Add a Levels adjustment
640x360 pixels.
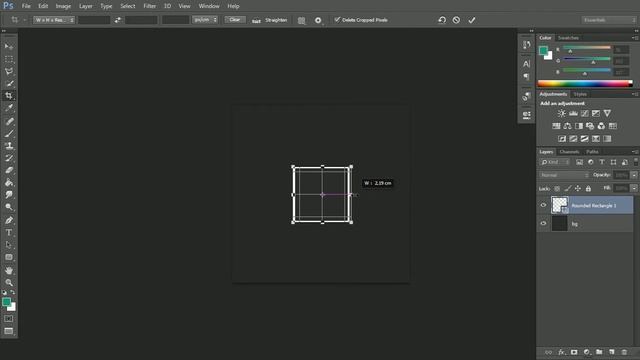click(x=573, y=113)
